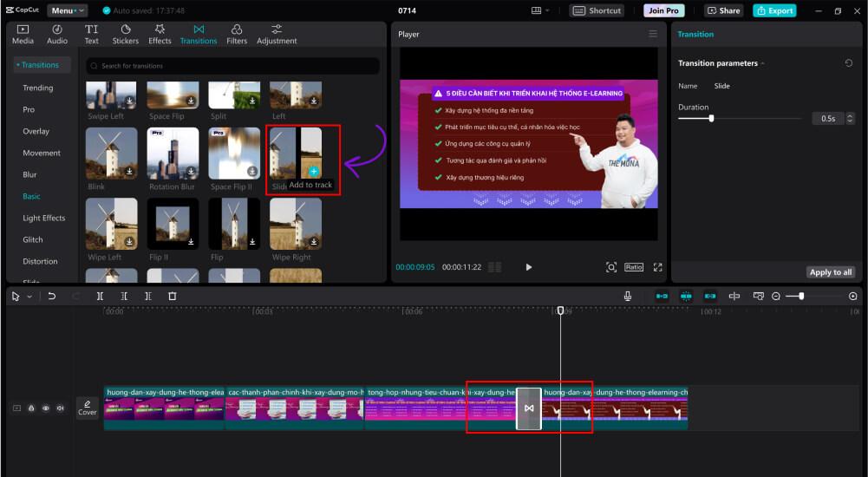Image resolution: width=868 pixels, height=477 pixels.
Task: Toggle auto snapping
Action: pos(686,297)
